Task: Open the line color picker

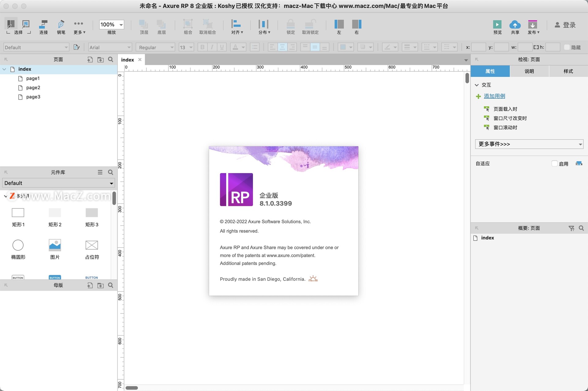Action: point(390,47)
